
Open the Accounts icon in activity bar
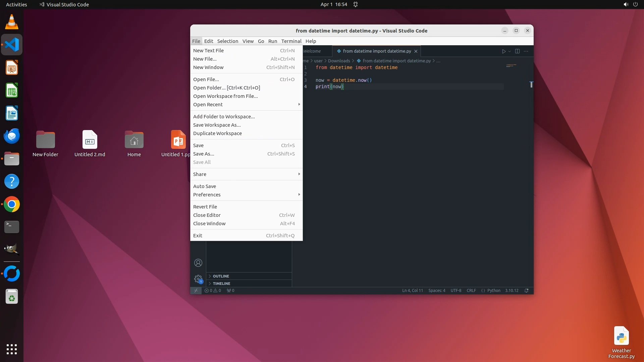[x=198, y=263]
